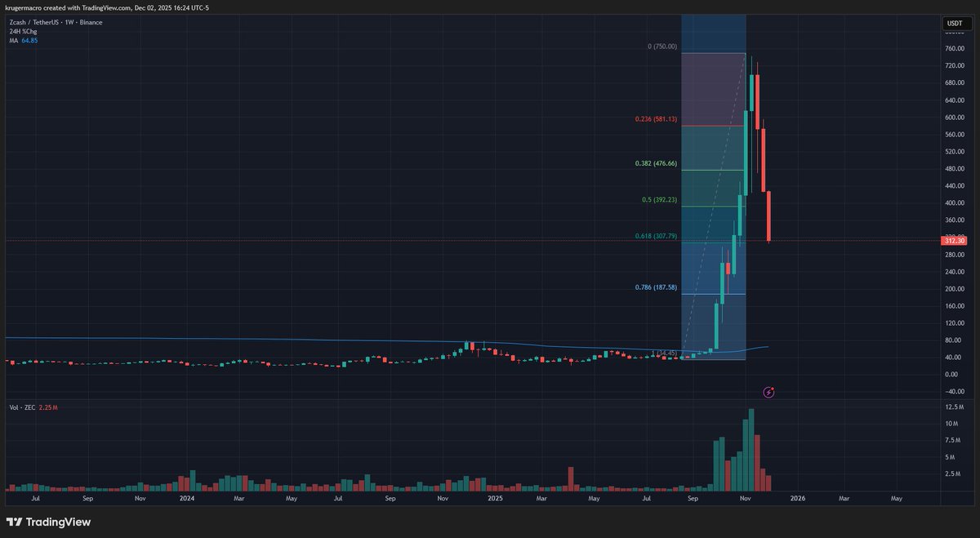The width and height of the screenshot is (980, 538).
Task: Click the 2026 time axis label
Action: click(798, 497)
